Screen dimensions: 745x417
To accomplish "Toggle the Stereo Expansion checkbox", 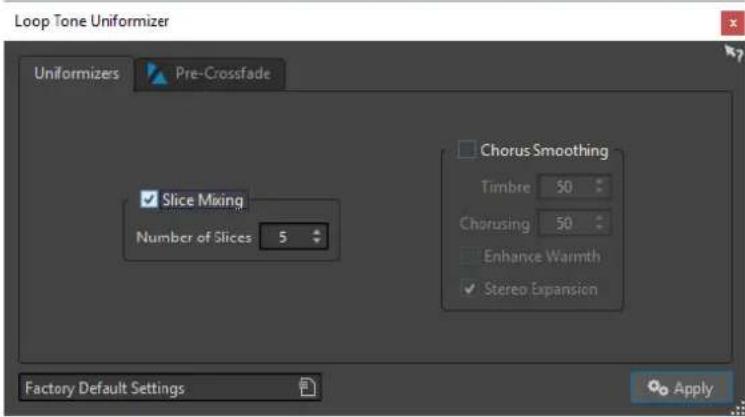I will 469,288.
